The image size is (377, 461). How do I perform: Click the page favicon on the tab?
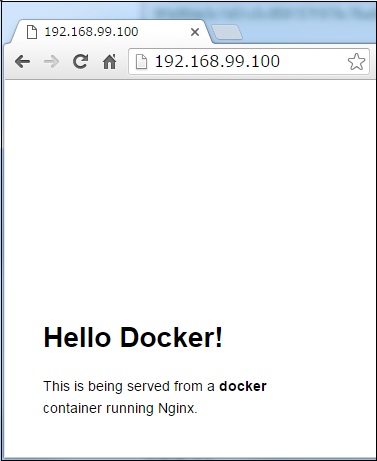tap(32, 32)
